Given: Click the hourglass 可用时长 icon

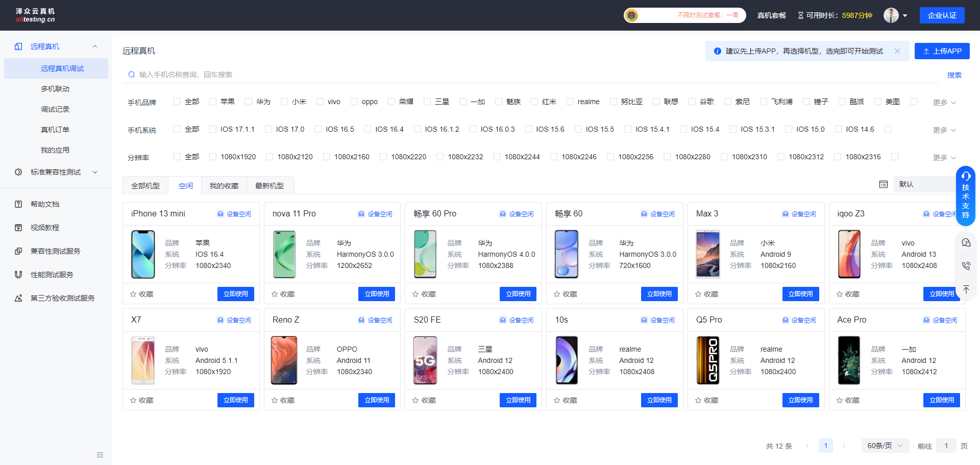Looking at the screenshot, I should pyautogui.click(x=801, y=15).
